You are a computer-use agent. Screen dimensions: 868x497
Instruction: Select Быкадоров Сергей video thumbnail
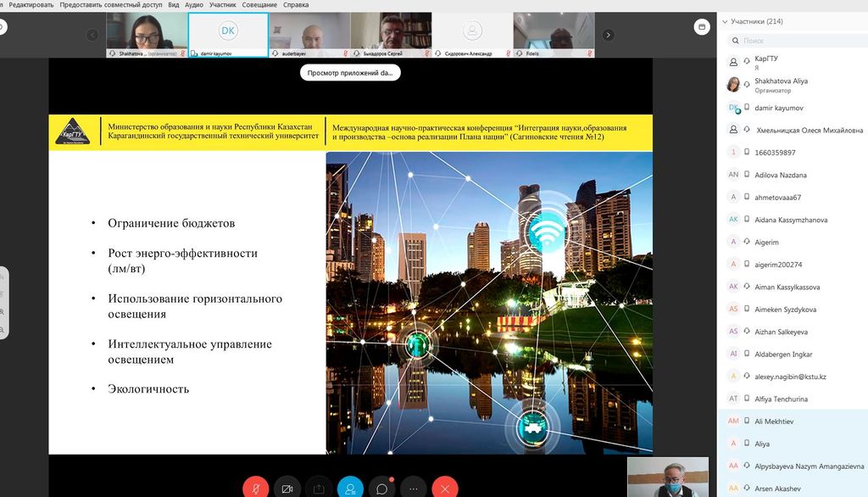pyautogui.click(x=391, y=35)
